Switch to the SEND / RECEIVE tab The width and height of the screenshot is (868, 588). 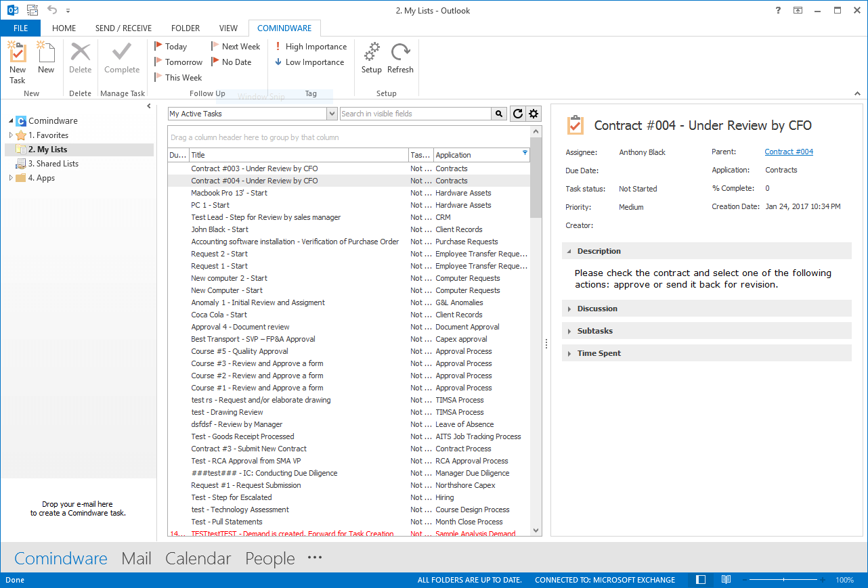123,28
